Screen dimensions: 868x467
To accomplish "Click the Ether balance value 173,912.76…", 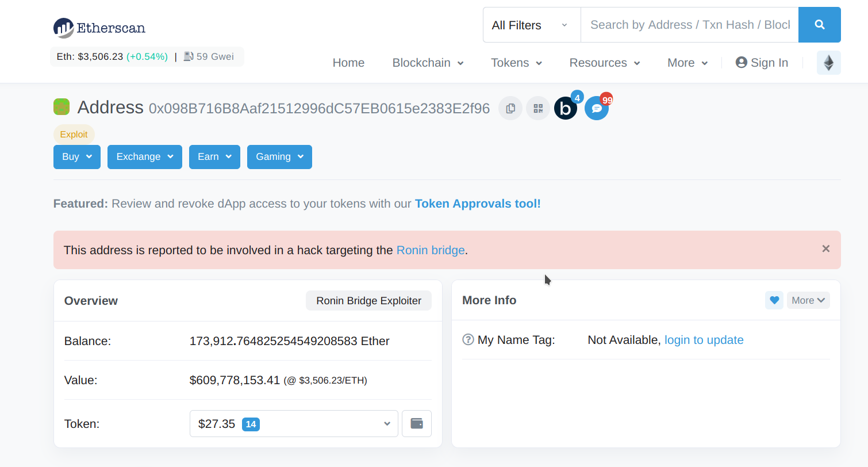I will (x=290, y=341).
